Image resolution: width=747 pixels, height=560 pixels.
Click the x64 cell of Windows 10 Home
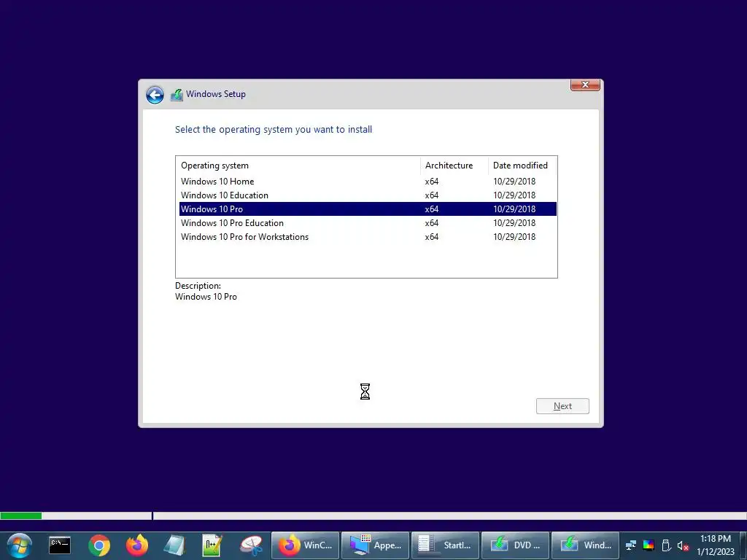(432, 182)
